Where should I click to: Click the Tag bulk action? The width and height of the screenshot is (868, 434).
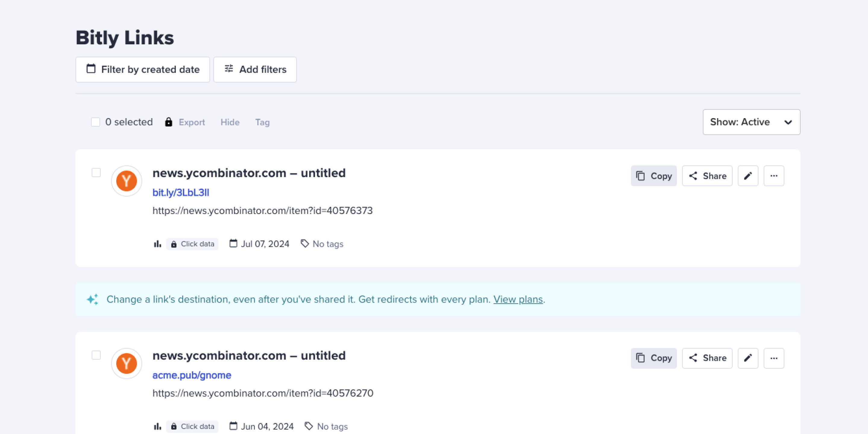[263, 122]
